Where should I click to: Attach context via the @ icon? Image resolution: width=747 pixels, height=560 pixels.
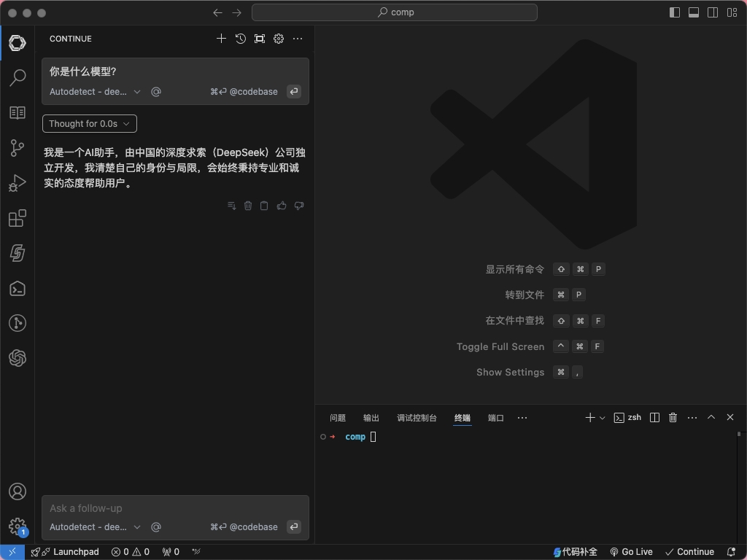coord(155,526)
